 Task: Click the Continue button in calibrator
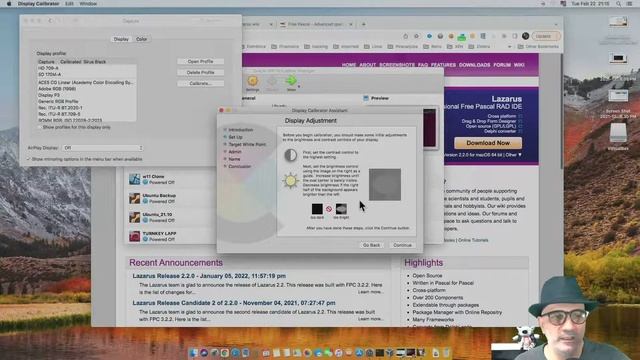[x=402, y=245]
